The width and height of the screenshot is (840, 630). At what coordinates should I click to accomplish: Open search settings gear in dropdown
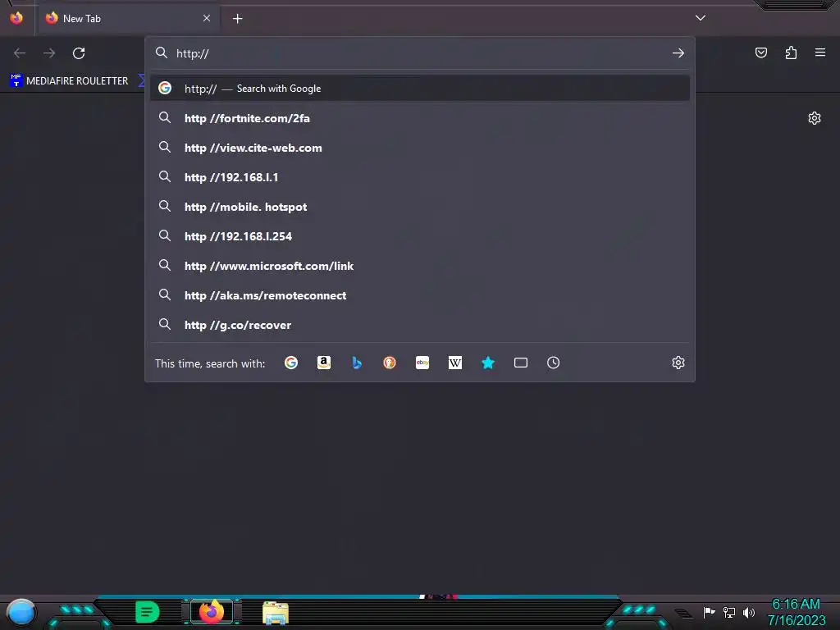678,363
